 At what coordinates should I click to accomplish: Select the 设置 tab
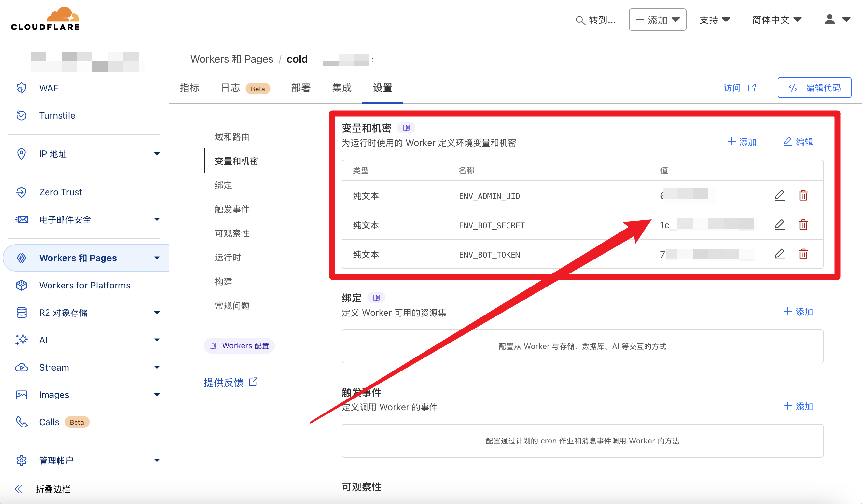tap(382, 88)
